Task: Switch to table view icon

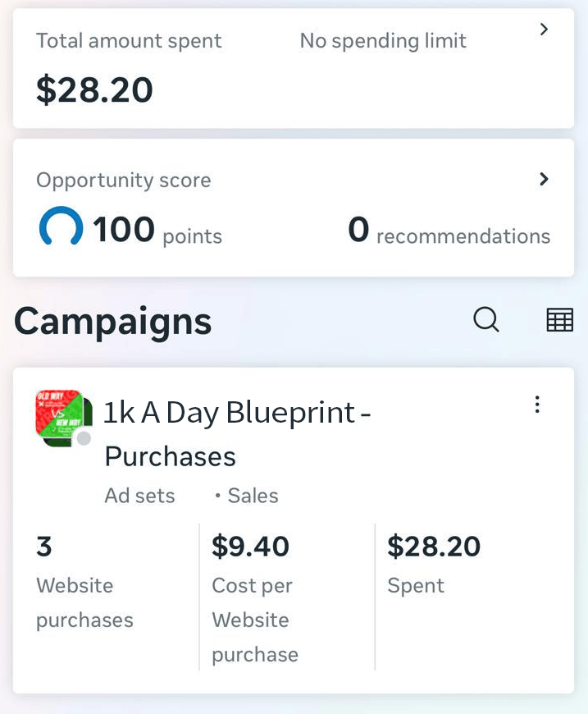Action: pyautogui.click(x=559, y=320)
